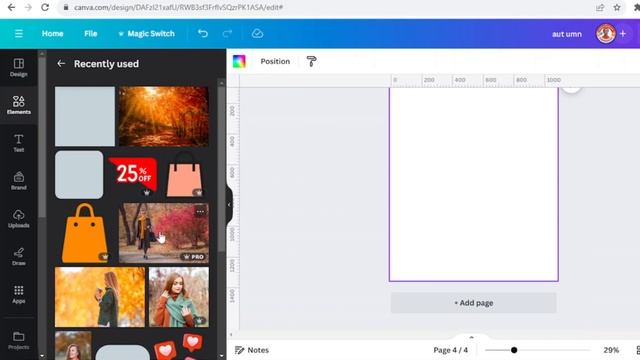Screen dimensions: 640x360
Task: Select the blank page 4 canvas
Action: (473, 184)
